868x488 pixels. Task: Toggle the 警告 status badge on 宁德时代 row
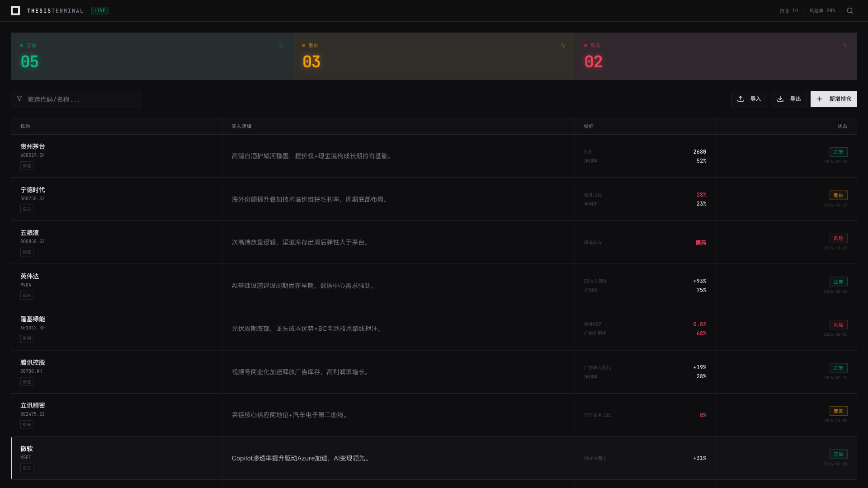coord(839,195)
